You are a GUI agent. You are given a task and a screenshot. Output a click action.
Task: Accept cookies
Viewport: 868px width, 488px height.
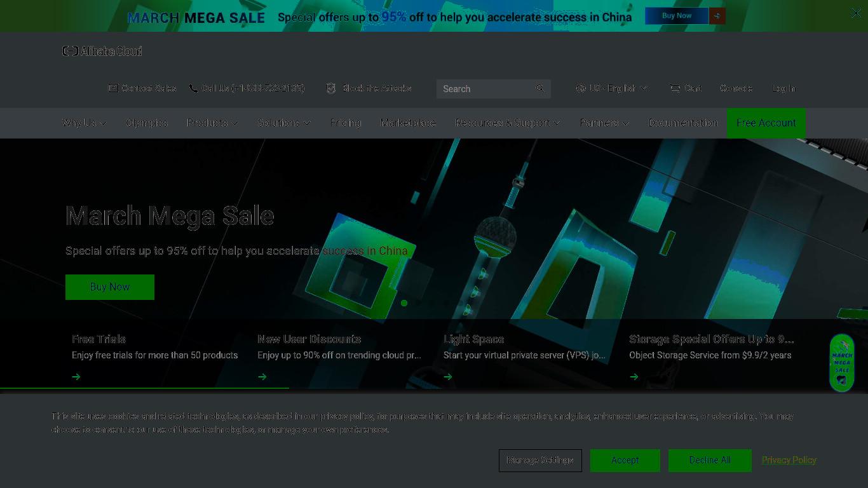click(x=625, y=460)
